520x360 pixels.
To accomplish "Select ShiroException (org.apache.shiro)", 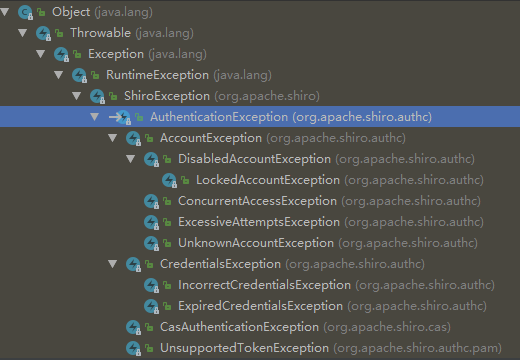I will pyautogui.click(x=222, y=96).
